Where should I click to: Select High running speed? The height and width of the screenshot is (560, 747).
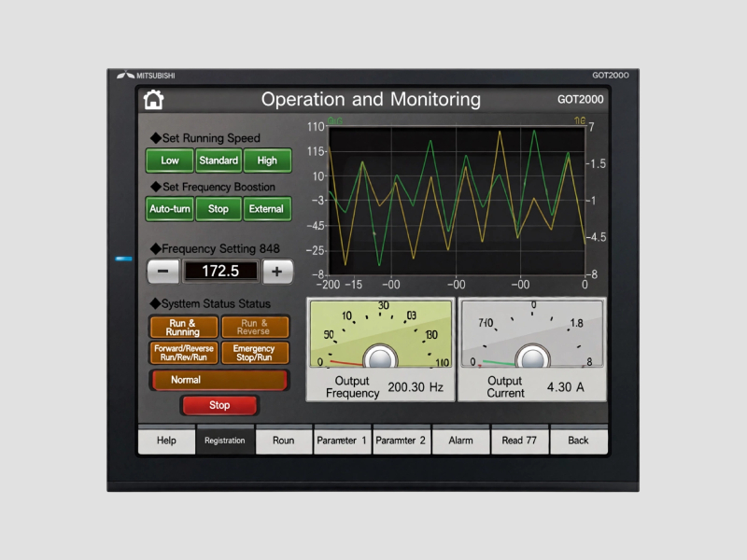[x=267, y=161]
